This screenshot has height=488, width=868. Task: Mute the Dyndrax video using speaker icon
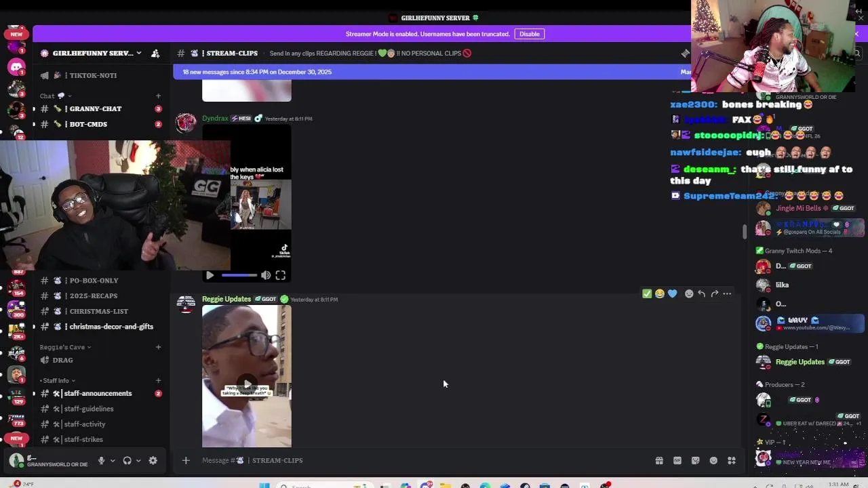tap(266, 275)
